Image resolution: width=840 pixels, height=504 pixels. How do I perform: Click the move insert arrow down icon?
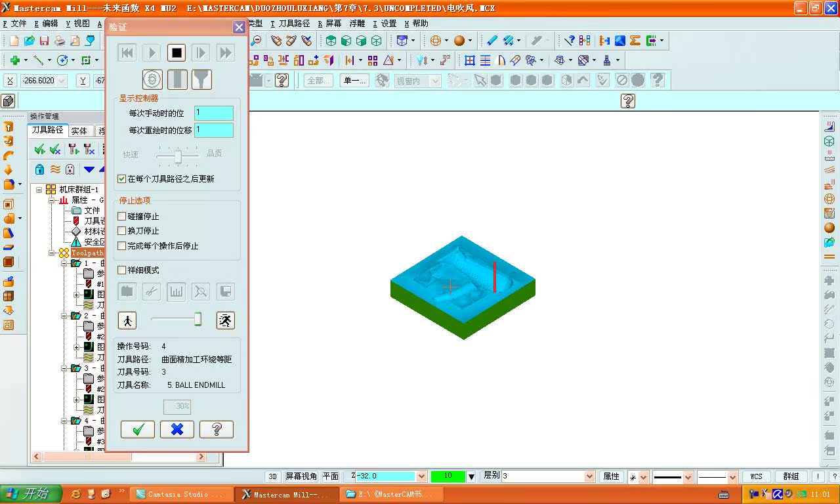click(x=89, y=169)
